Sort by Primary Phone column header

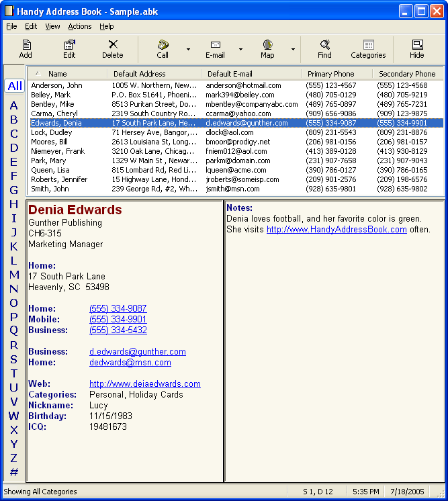(x=337, y=74)
